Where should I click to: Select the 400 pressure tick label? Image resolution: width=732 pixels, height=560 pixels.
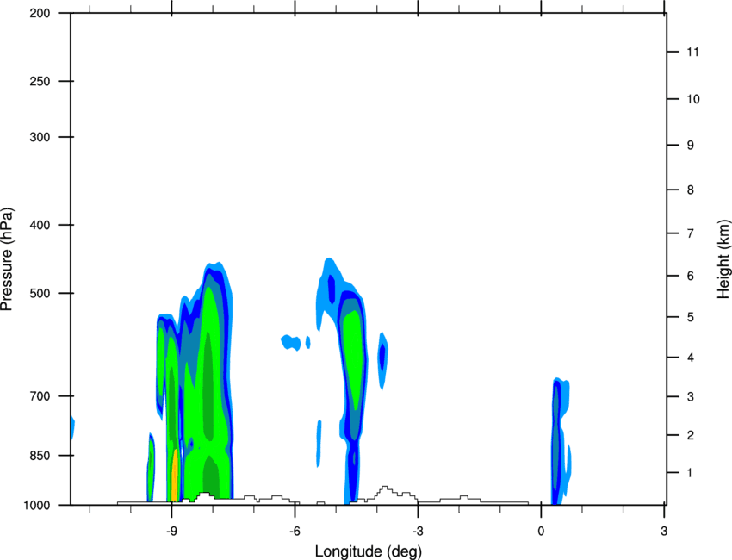(40, 225)
